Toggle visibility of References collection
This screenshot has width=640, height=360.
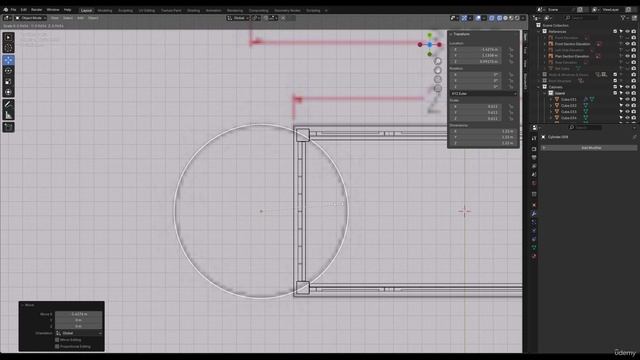pyautogui.click(x=627, y=31)
